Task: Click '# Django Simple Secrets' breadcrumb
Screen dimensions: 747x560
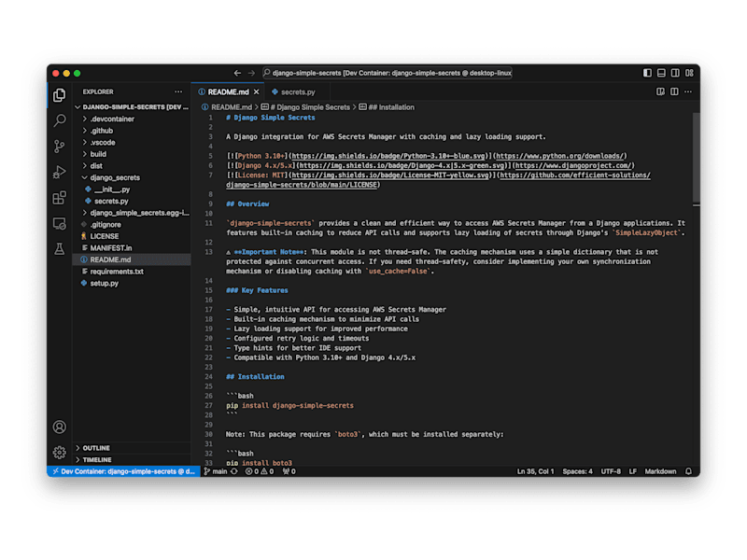Action: click(305, 107)
